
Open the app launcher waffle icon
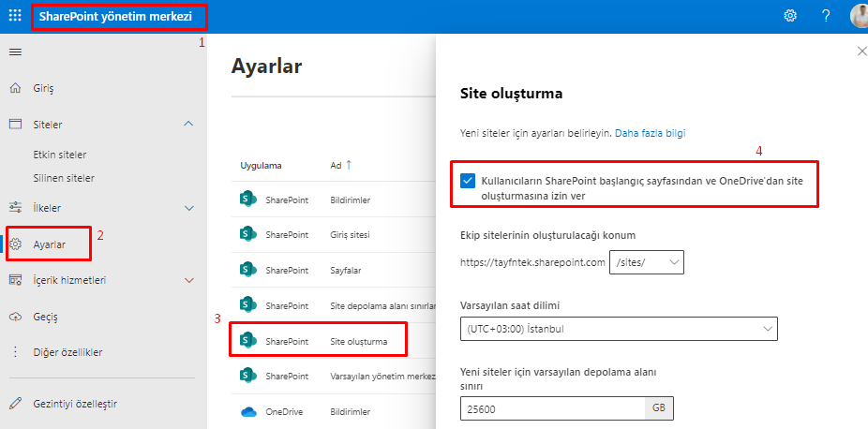tap(15, 16)
